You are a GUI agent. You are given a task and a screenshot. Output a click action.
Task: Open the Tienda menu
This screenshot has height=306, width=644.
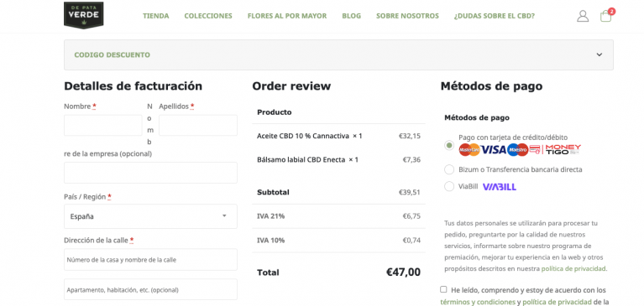click(155, 16)
